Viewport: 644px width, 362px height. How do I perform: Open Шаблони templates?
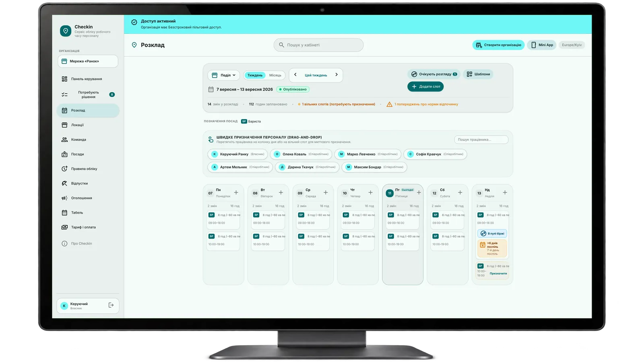coord(478,74)
